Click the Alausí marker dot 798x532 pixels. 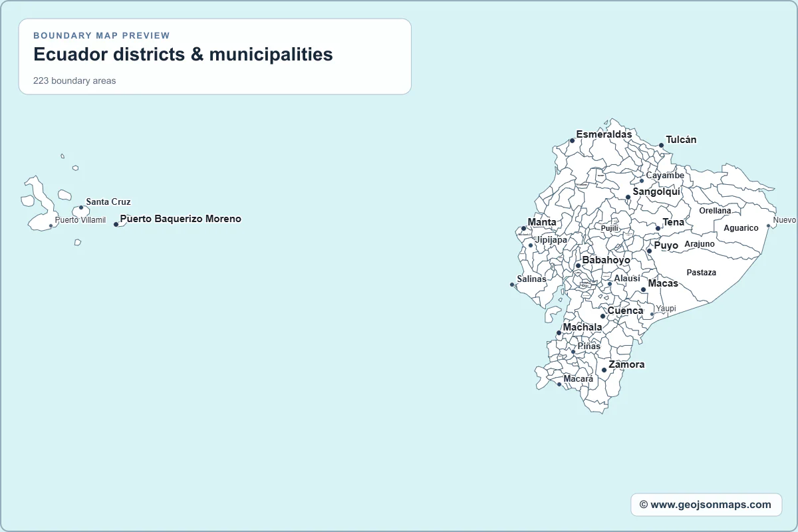[610, 284]
